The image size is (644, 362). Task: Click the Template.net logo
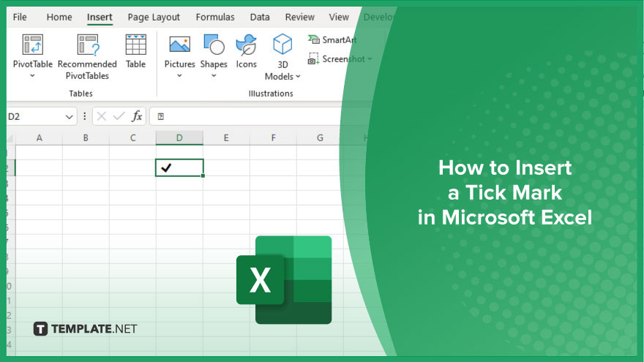pyautogui.click(x=85, y=329)
